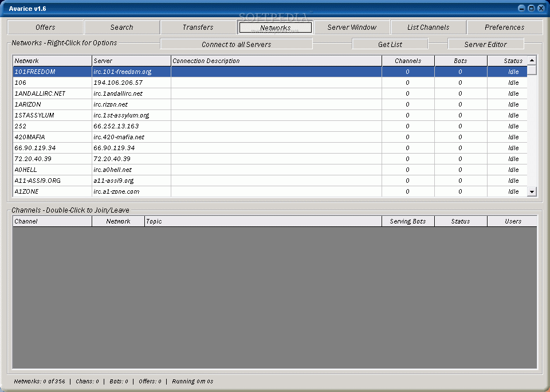Screen dimensions: 550x392
Task: Select the A1ZONE network
Action: tap(270, 191)
